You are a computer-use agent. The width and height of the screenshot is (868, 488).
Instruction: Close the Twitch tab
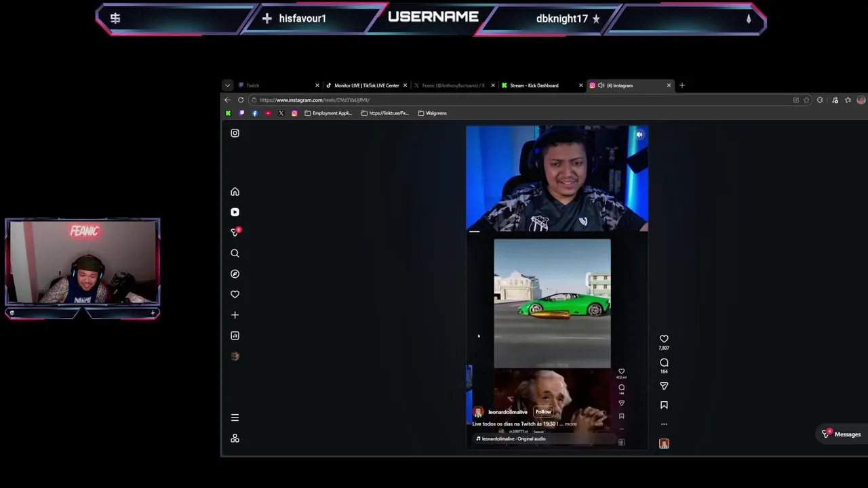317,85
